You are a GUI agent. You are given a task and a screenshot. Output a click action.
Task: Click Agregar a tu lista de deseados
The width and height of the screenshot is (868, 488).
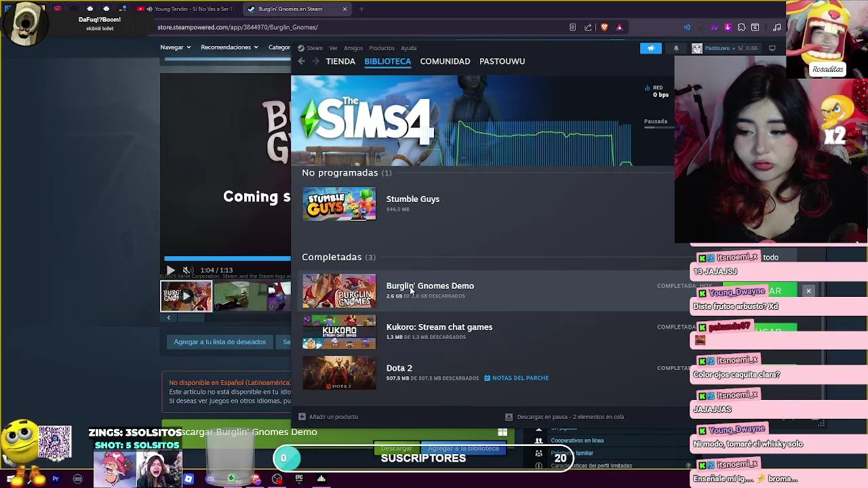[x=220, y=342]
